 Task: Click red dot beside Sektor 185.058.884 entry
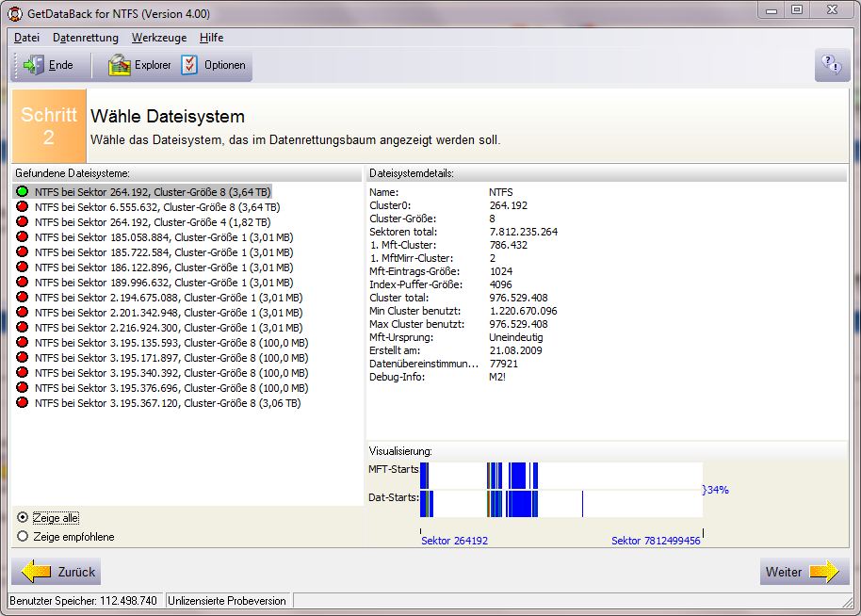[x=22, y=236]
